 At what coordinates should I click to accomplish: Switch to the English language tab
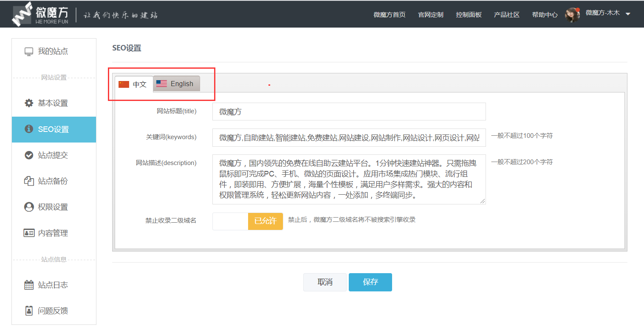click(176, 84)
